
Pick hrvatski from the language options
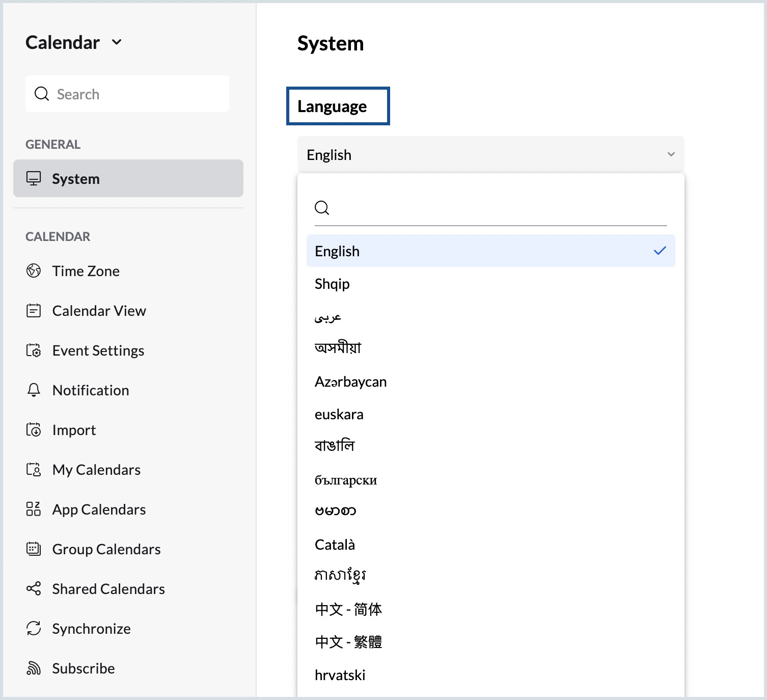[x=340, y=675]
